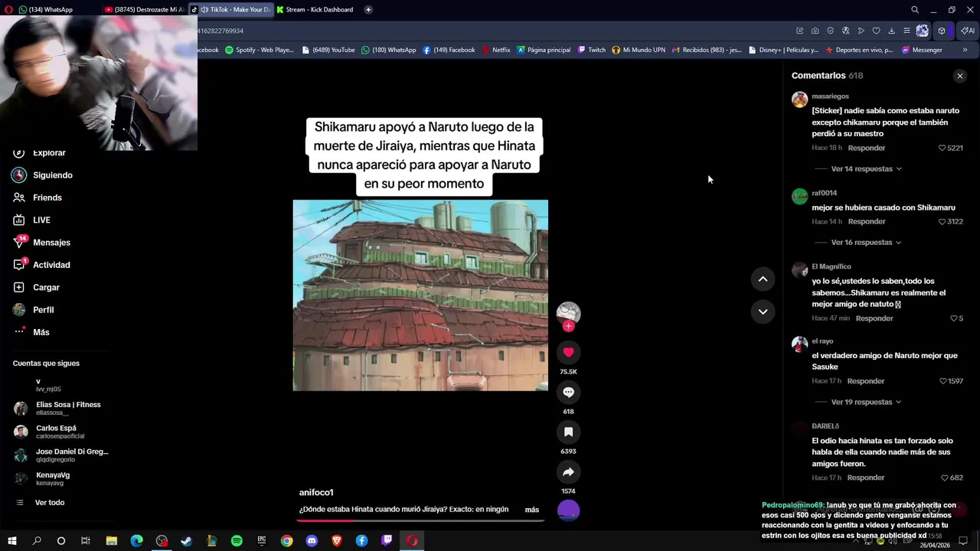Image resolution: width=980 pixels, height=551 pixels.
Task: Open Windows Start menu
Action: pos(11,541)
